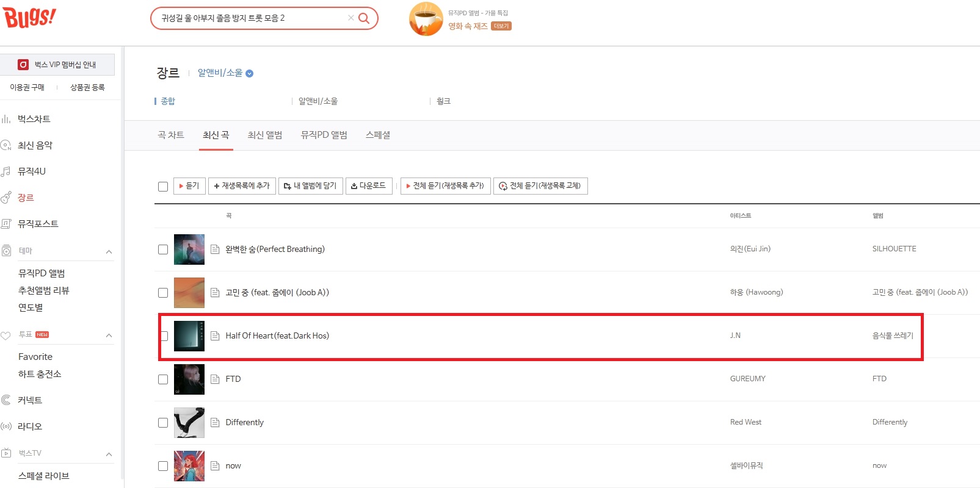This screenshot has height=488, width=980.
Task: Toggle the select-all checkbox in toolbar
Action: click(x=163, y=187)
